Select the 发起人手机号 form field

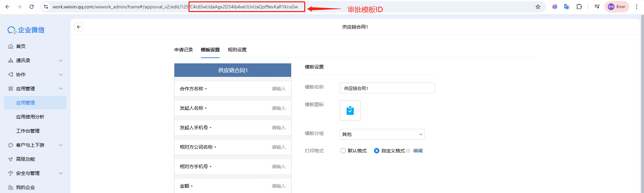tap(233, 128)
